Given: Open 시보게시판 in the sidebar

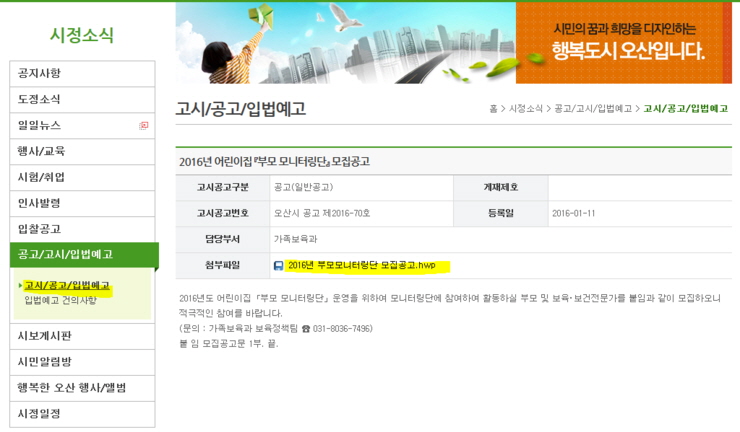Looking at the screenshot, I should (x=44, y=336).
